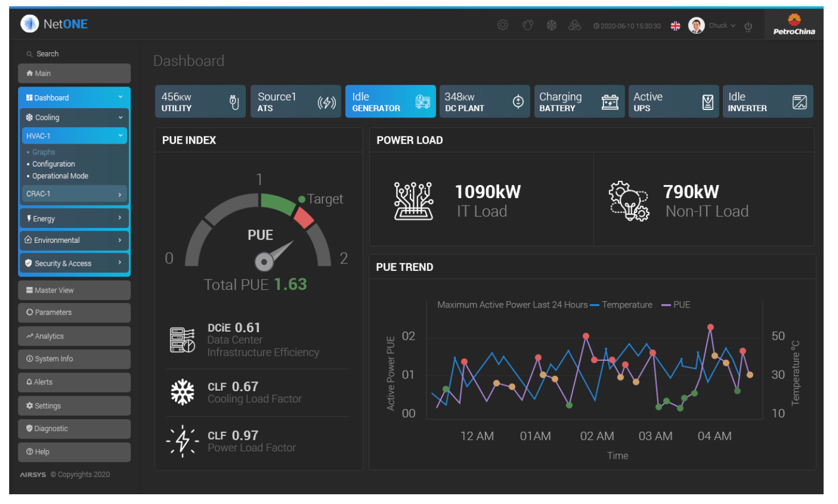Image resolution: width=838 pixels, height=504 pixels.
Task: Click the Search field in sidebar
Action: 75,54
